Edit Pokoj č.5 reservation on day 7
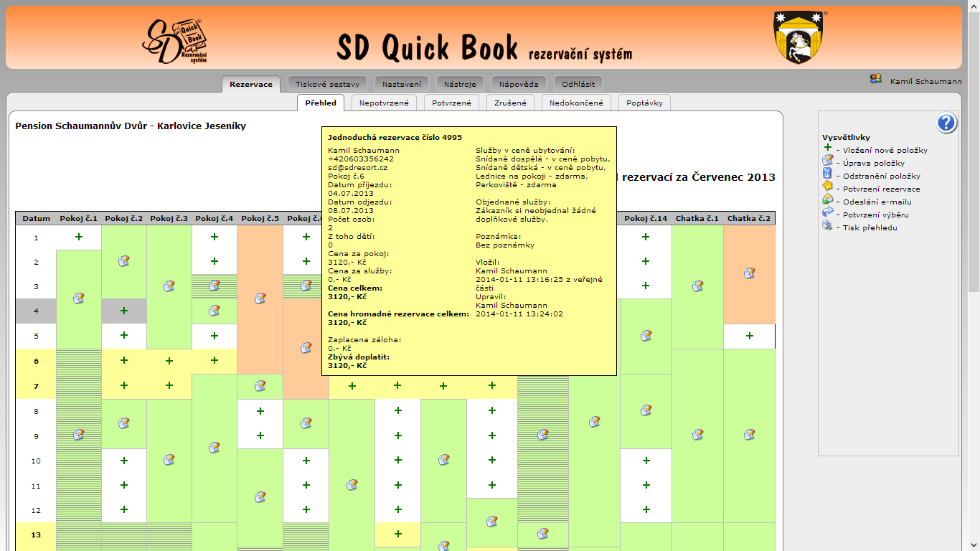The height and width of the screenshot is (551, 980). pyautogui.click(x=260, y=386)
